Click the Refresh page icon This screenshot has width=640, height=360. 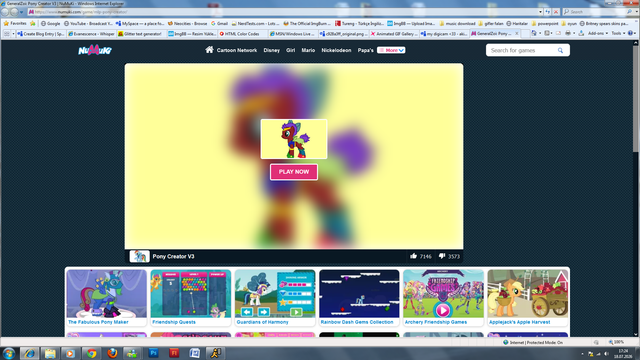coord(548,12)
